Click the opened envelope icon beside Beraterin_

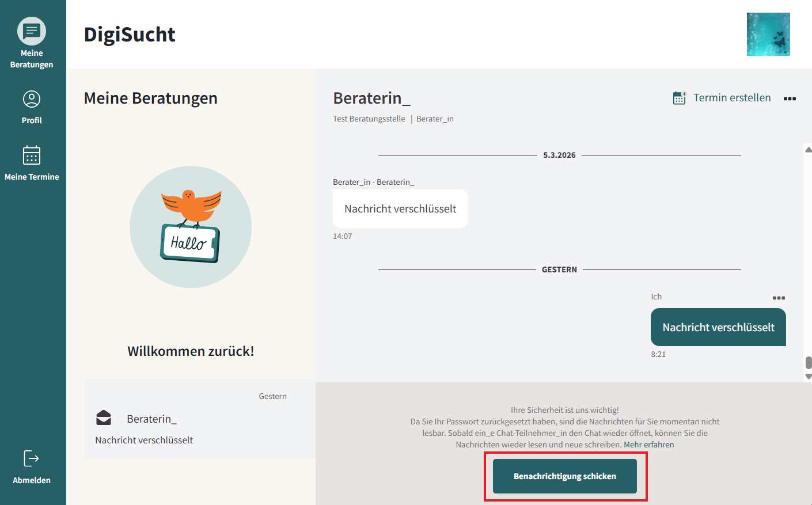104,417
